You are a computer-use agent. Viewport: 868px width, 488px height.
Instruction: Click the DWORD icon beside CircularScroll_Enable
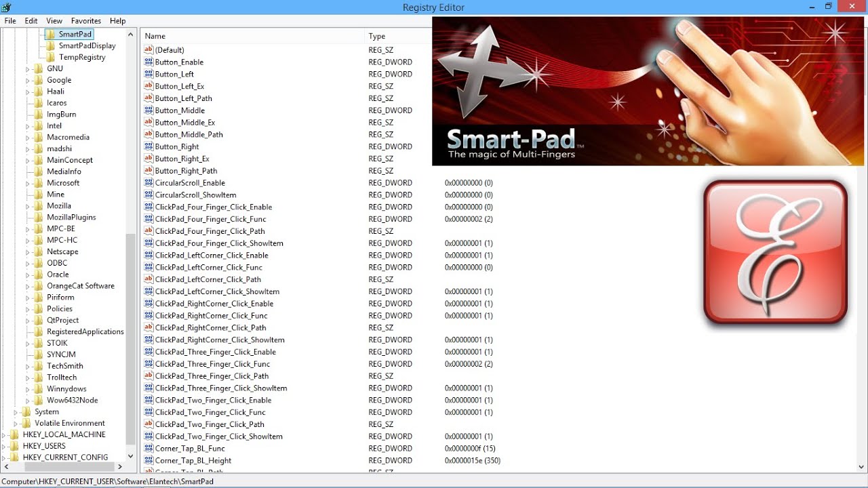pos(149,183)
